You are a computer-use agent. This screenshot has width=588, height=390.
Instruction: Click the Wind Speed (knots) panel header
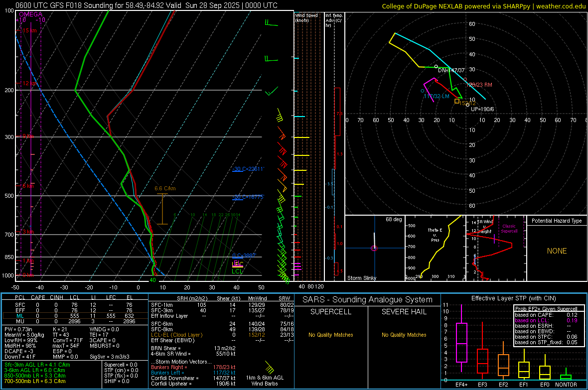point(306,17)
